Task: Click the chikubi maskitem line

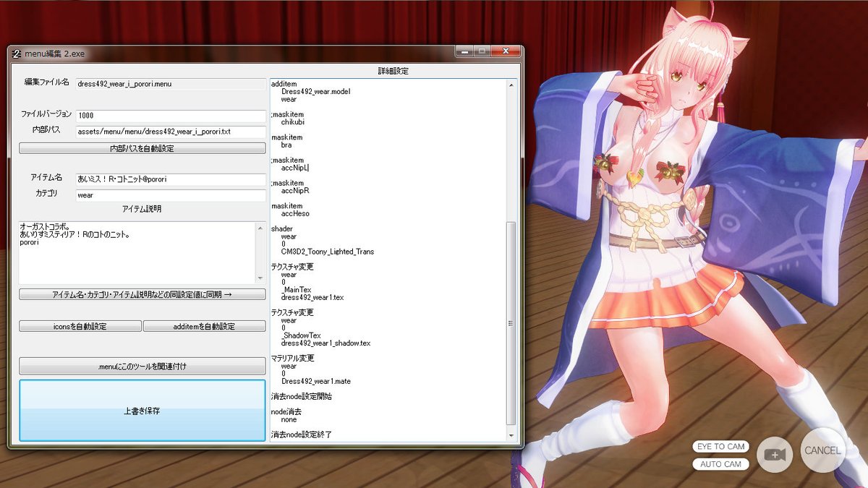Action: [293, 122]
